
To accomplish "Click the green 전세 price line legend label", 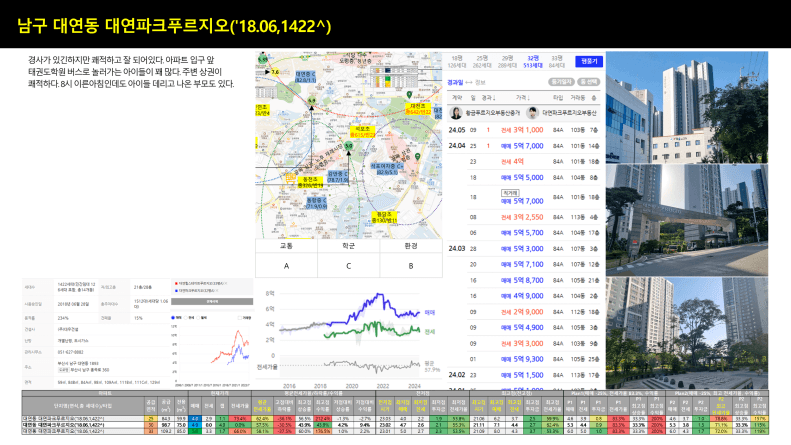I will tap(429, 331).
